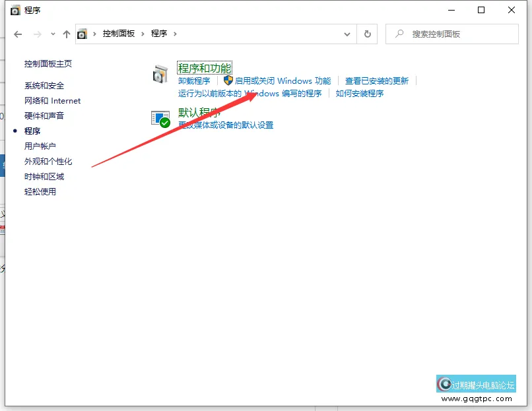Click the shield icon beside Windows 功能
The width and height of the screenshot is (532, 411).
[x=228, y=80]
